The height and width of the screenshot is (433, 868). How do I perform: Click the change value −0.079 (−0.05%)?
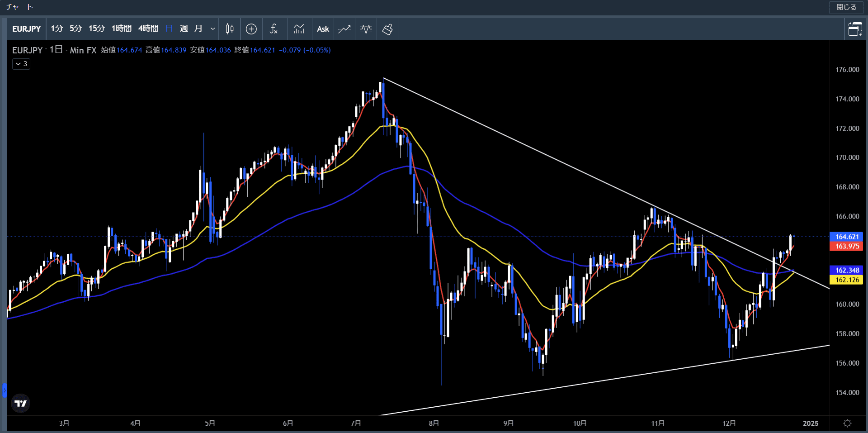click(x=305, y=50)
